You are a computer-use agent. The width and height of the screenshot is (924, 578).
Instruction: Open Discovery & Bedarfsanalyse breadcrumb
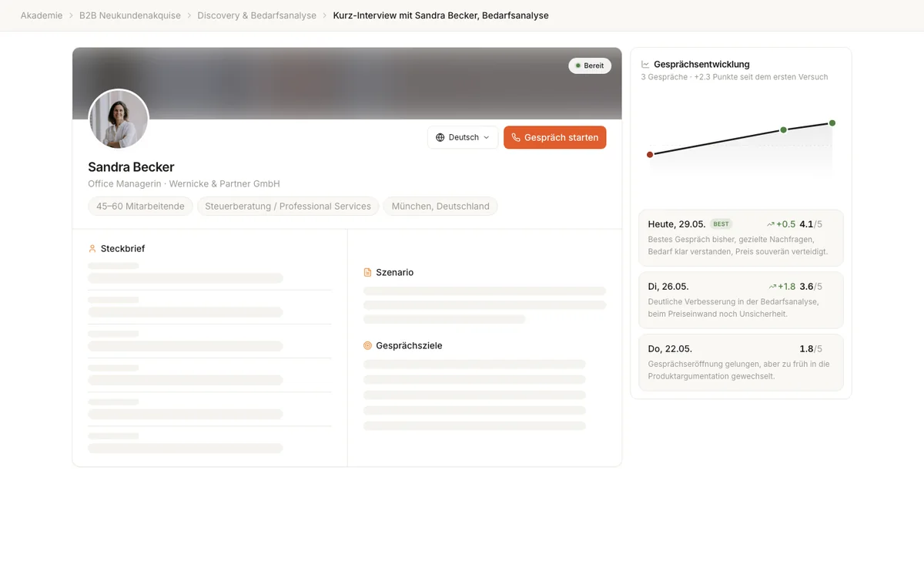(x=256, y=15)
